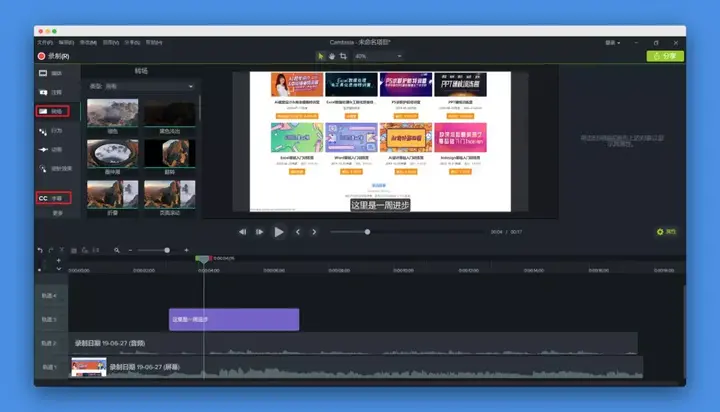Expand the transition type filter dropdown
Viewport: 720px width, 412px height.
point(141,86)
